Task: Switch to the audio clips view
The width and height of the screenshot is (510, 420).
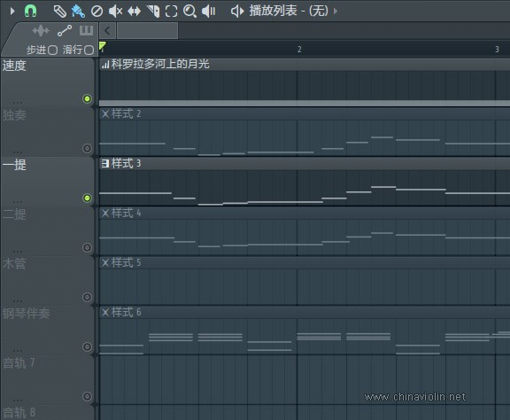Action: point(41,31)
